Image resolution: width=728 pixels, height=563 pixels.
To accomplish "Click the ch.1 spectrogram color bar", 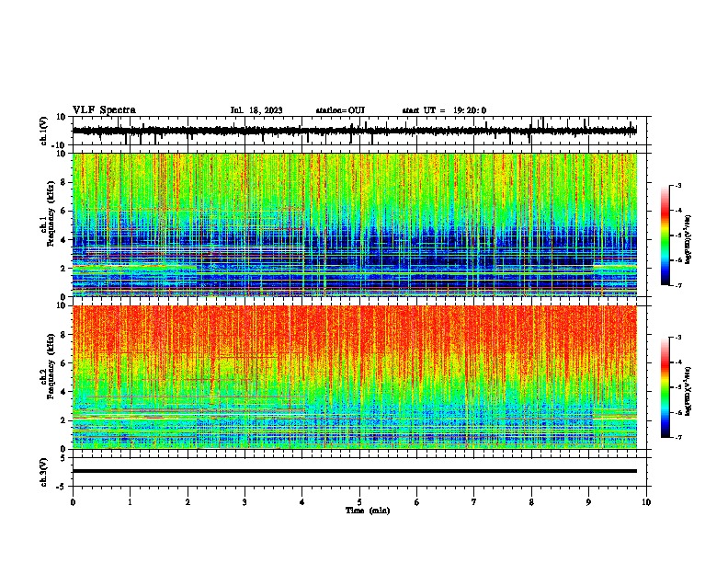I will [x=665, y=236].
